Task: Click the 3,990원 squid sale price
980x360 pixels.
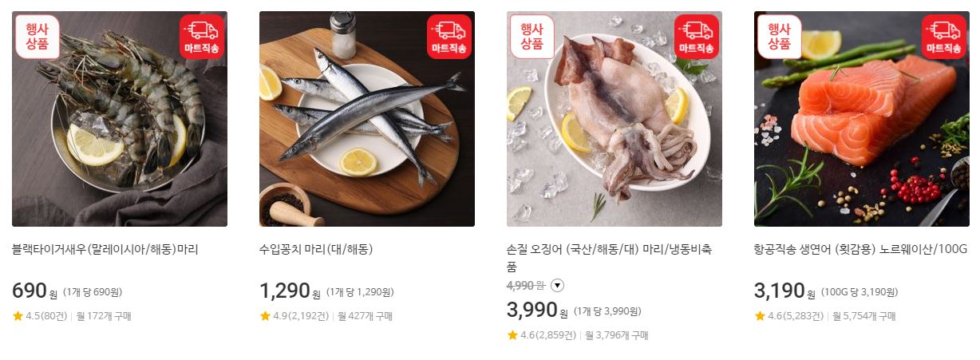Action: click(x=537, y=310)
